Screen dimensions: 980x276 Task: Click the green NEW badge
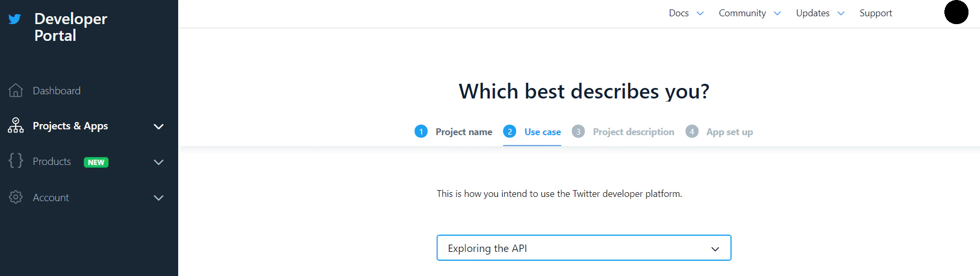click(96, 162)
